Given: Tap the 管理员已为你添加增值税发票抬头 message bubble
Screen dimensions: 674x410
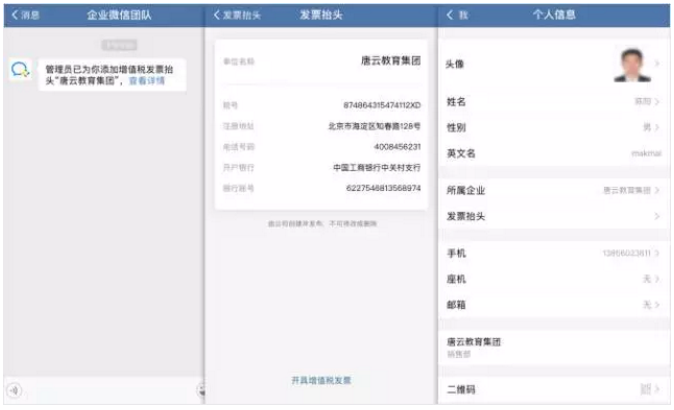Looking at the screenshot, I should pyautogui.click(x=113, y=75).
